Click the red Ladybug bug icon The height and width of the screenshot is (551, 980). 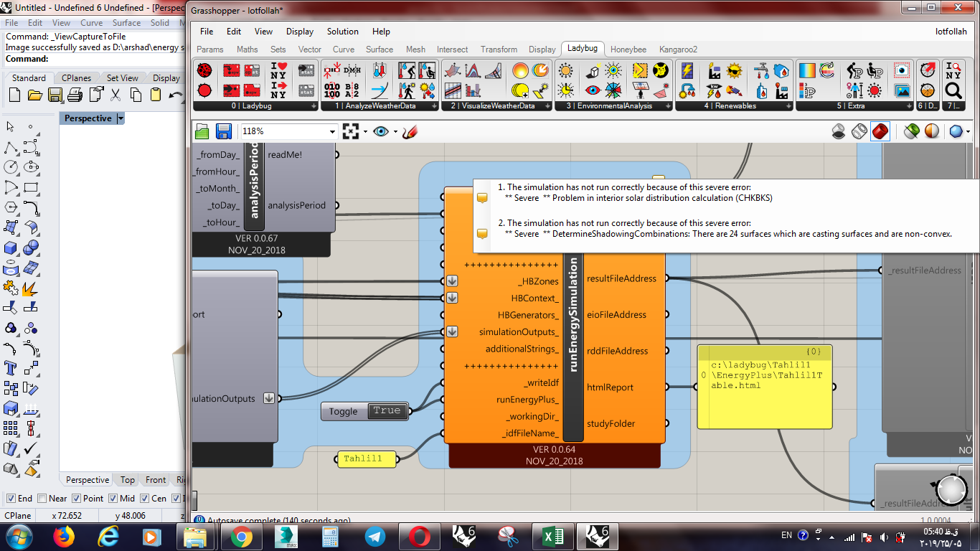click(x=204, y=71)
